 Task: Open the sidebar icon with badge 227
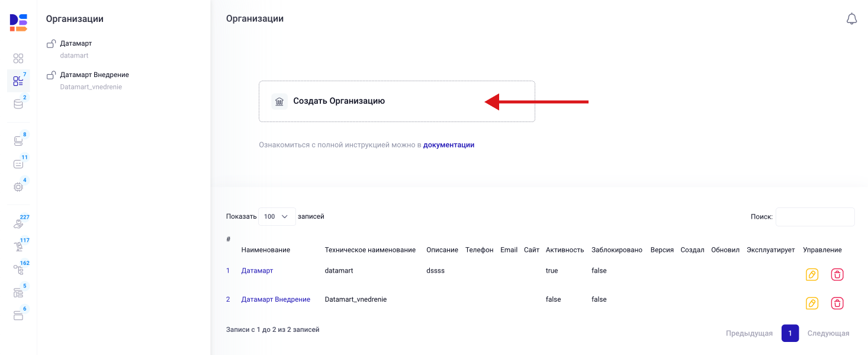[x=18, y=224]
